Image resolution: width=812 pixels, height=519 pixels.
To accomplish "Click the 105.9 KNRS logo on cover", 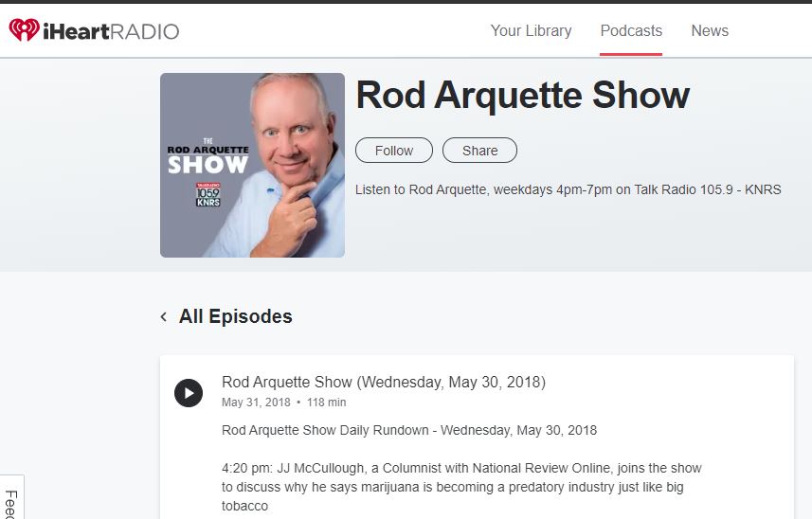I will 208,195.
